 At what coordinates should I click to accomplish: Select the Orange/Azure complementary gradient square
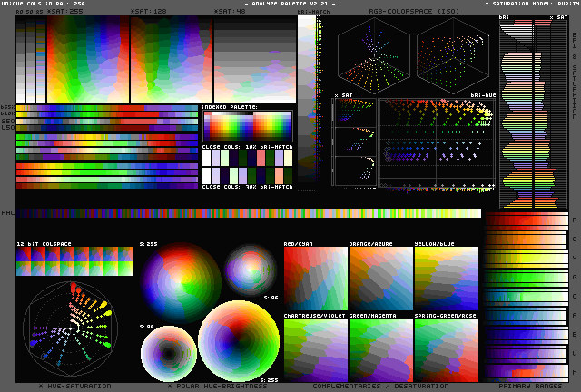[379, 277]
